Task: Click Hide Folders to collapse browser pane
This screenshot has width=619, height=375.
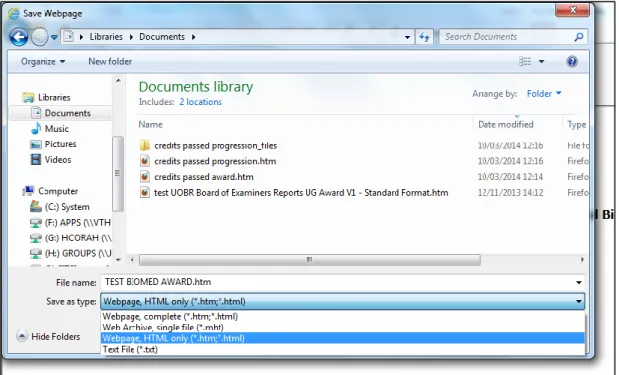Action: pos(49,337)
